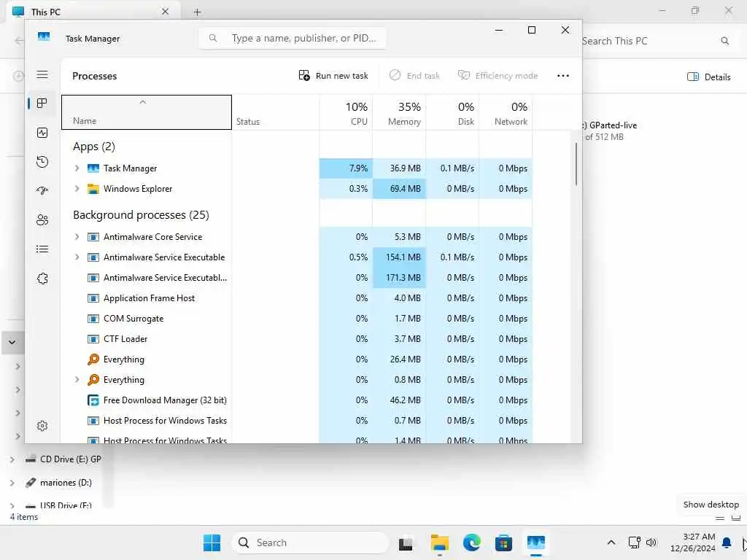Open File Explorer from the taskbar
The image size is (747, 560).
tap(440, 542)
